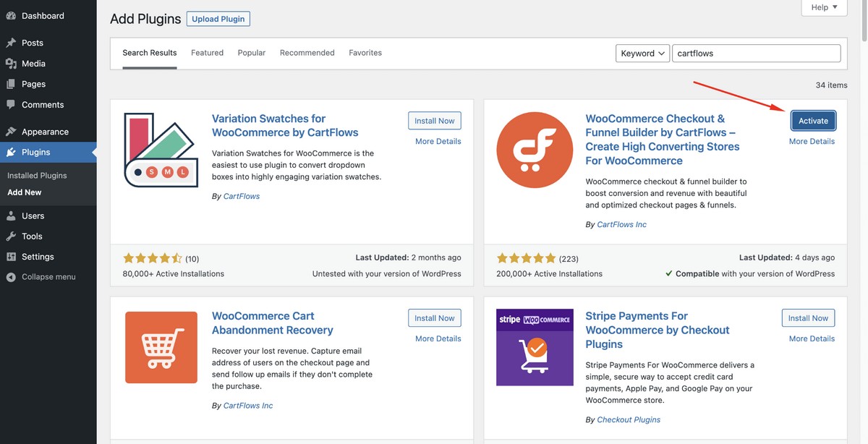View More Details for Cart Abandonment Recovery
868x444 pixels.
click(x=438, y=339)
